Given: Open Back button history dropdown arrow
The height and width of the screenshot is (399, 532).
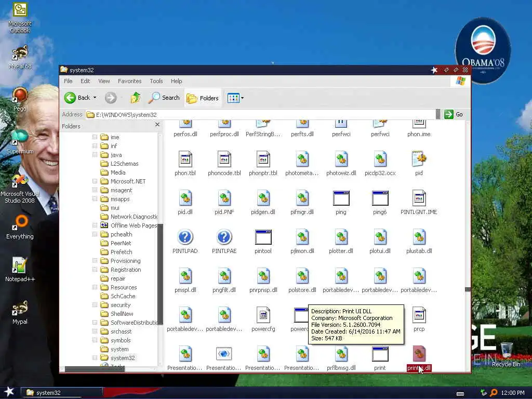Looking at the screenshot, I should (x=95, y=98).
